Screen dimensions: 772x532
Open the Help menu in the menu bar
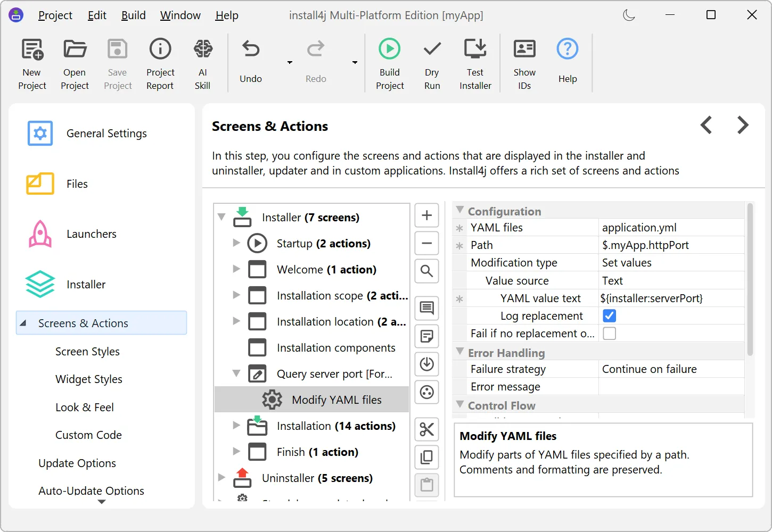tap(227, 15)
